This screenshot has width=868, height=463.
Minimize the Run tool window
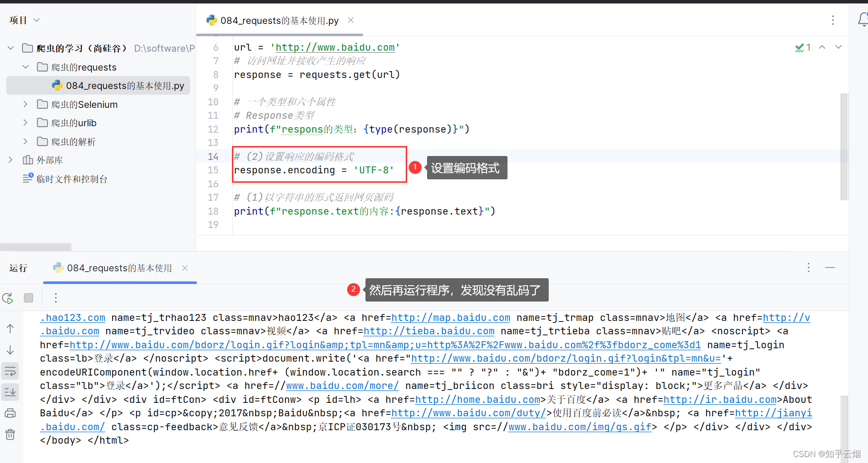point(830,268)
